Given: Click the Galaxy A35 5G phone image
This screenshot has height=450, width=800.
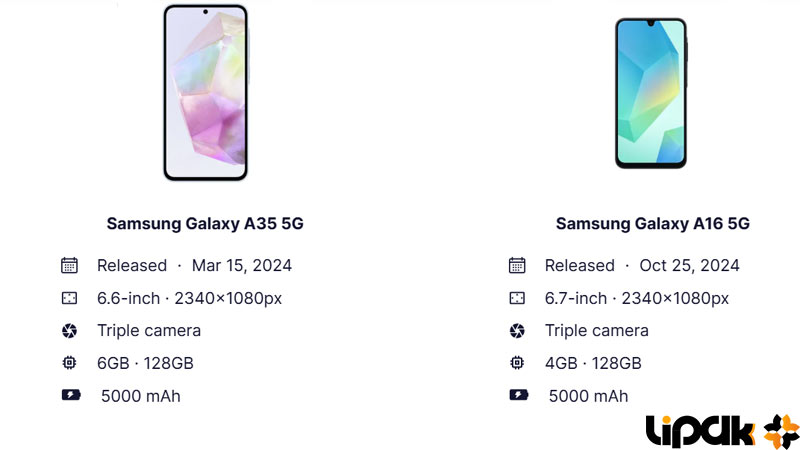Looking at the screenshot, I should pyautogui.click(x=206, y=92).
